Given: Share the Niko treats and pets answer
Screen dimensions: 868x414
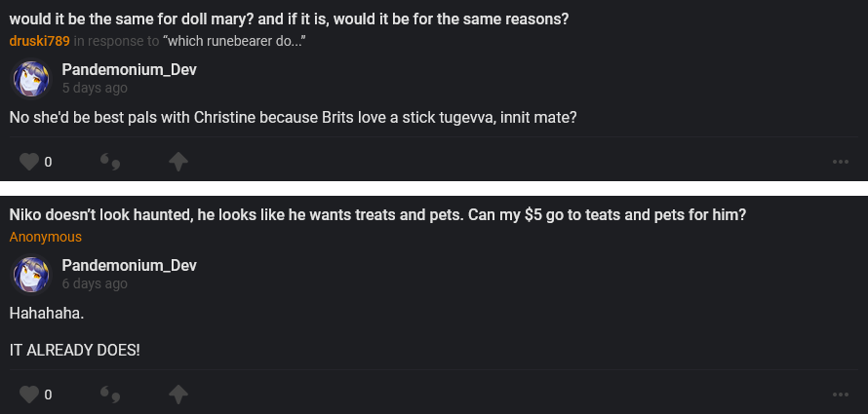Looking at the screenshot, I should pos(178,395).
